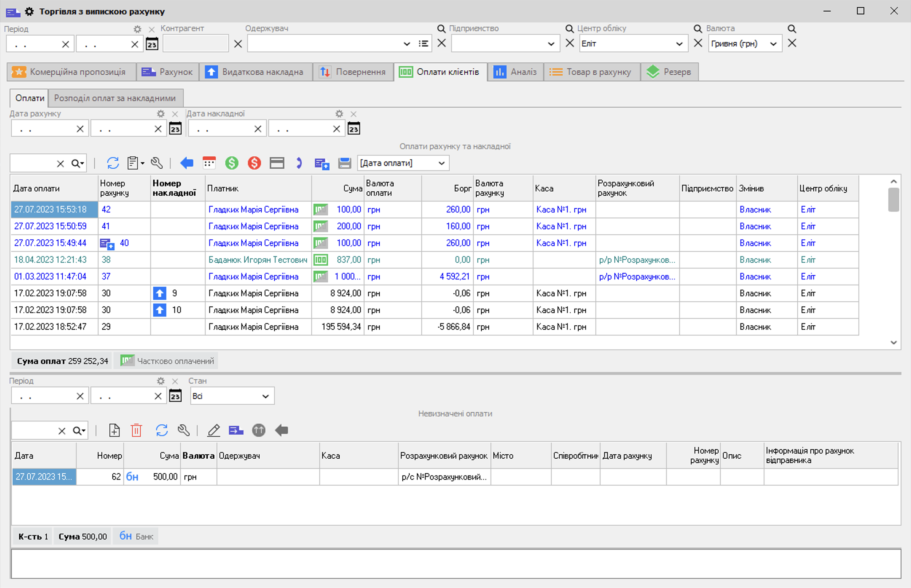Click the blue phone handset icon
The image size is (911, 588).
[x=299, y=163]
